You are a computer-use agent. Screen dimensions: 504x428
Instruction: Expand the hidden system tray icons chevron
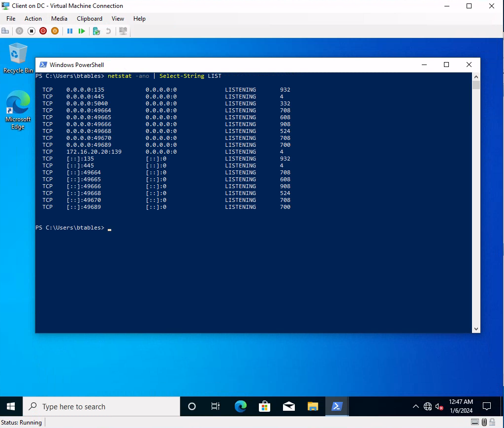[x=415, y=406]
